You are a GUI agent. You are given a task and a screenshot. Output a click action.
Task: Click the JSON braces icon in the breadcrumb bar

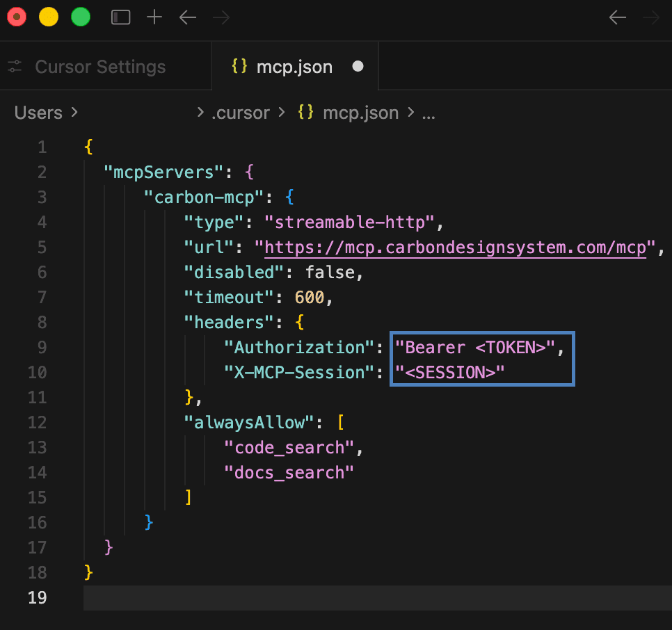306,112
